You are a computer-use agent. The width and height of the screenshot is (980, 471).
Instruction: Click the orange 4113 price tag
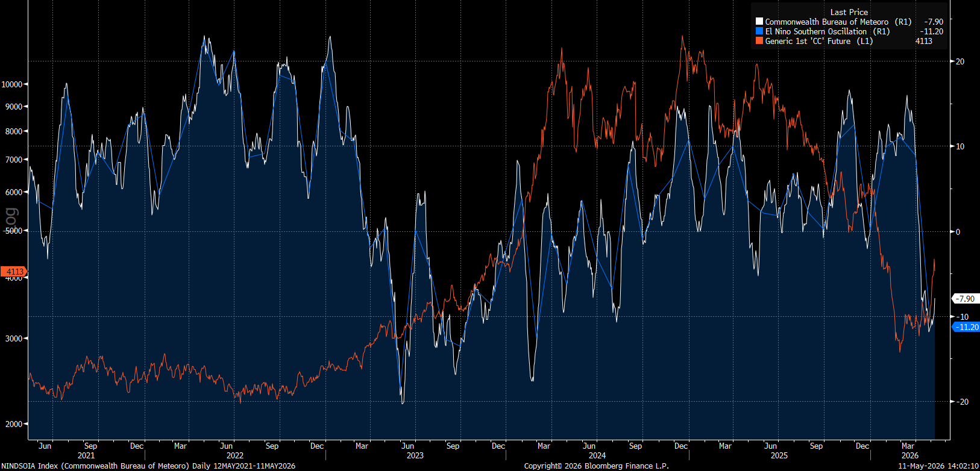pyautogui.click(x=14, y=272)
